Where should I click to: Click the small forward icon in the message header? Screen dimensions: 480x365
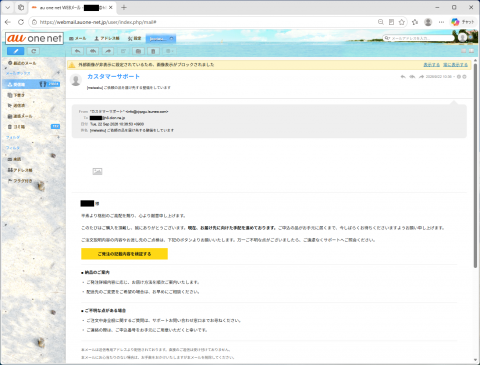pos(421,77)
